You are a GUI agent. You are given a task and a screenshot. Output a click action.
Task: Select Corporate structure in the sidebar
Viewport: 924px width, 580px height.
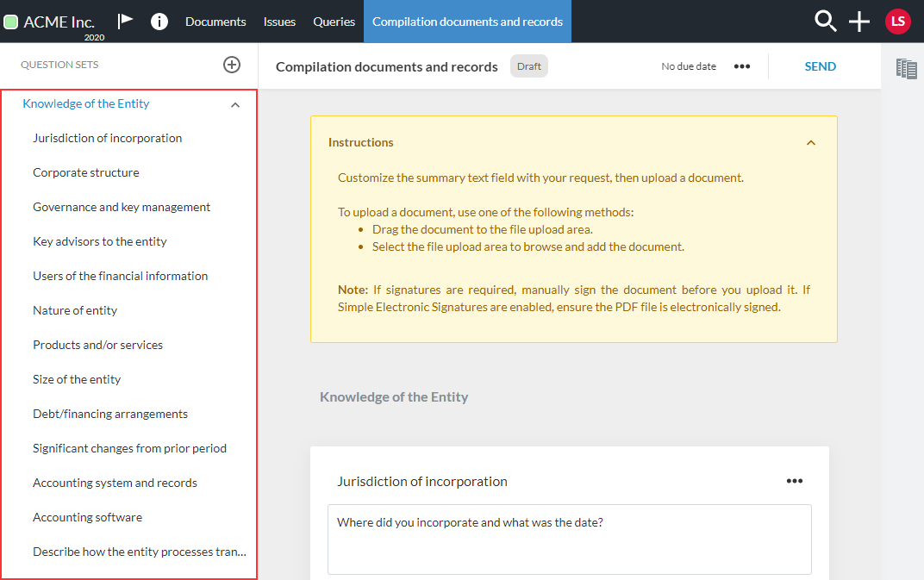[85, 172]
